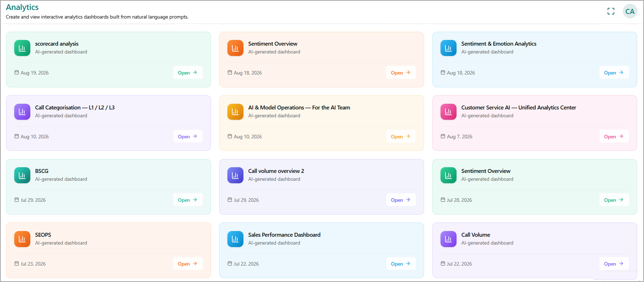644x282 pixels.
Task: Click the Jul 28, 2026 date
Action: pos(459,200)
